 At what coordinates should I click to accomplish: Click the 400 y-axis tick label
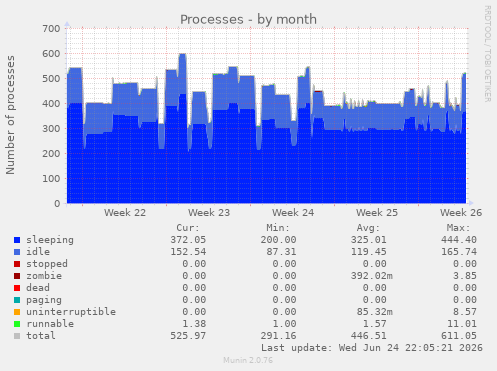(x=51, y=104)
